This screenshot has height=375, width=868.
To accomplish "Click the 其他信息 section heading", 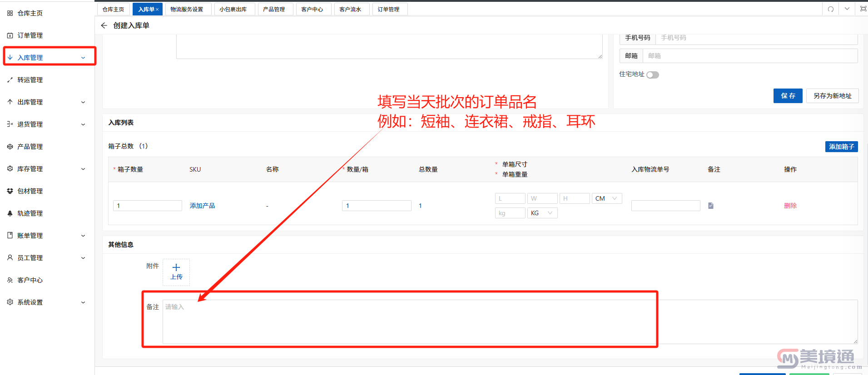I will click(121, 245).
